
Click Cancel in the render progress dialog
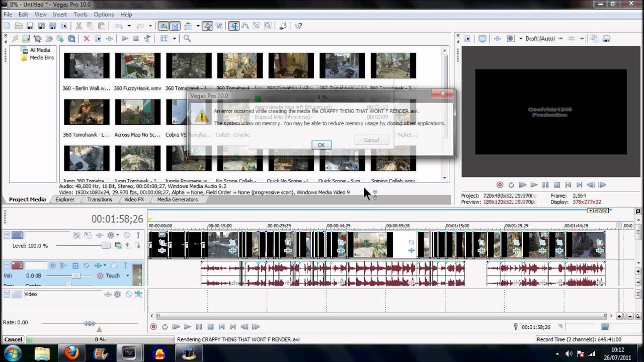tap(371, 140)
